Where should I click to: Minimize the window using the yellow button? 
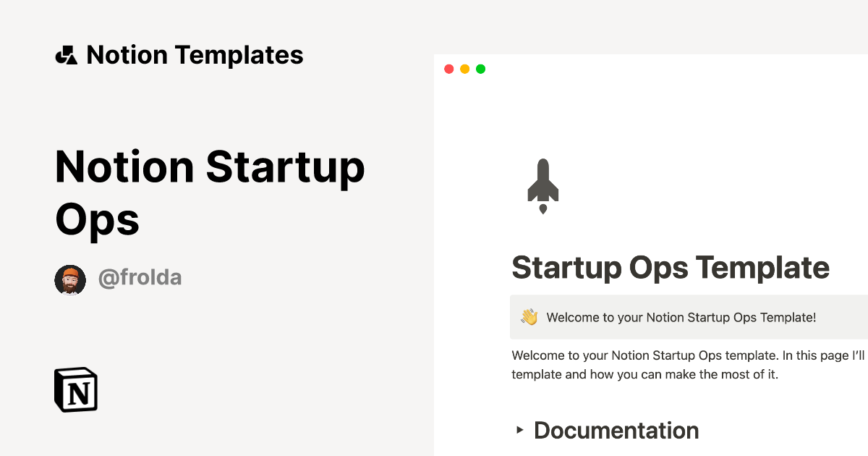coord(464,69)
